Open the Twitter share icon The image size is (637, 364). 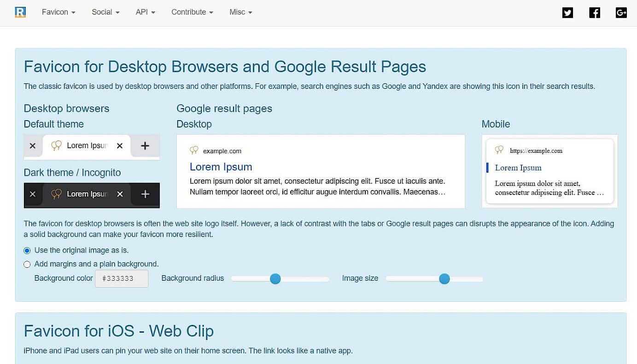(567, 12)
